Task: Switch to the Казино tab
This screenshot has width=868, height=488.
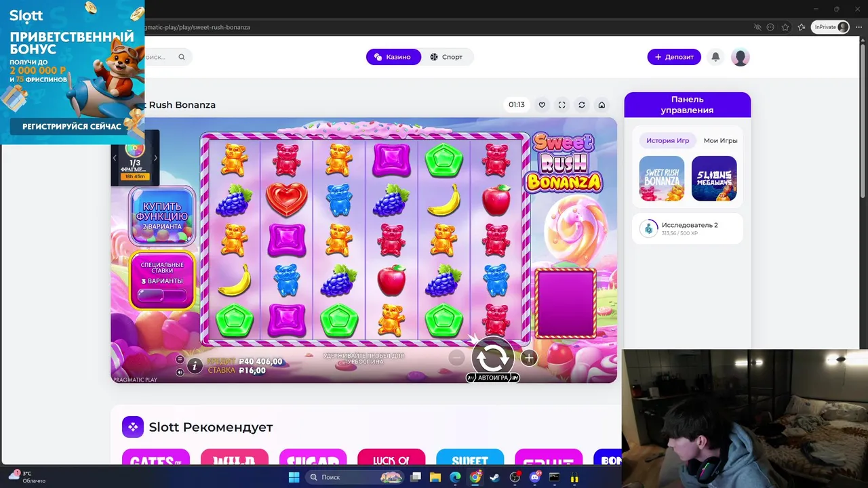Action: [x=393, y=57]
